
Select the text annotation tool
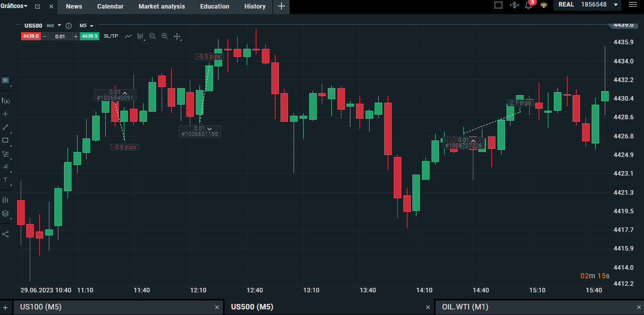coord(6,179)
